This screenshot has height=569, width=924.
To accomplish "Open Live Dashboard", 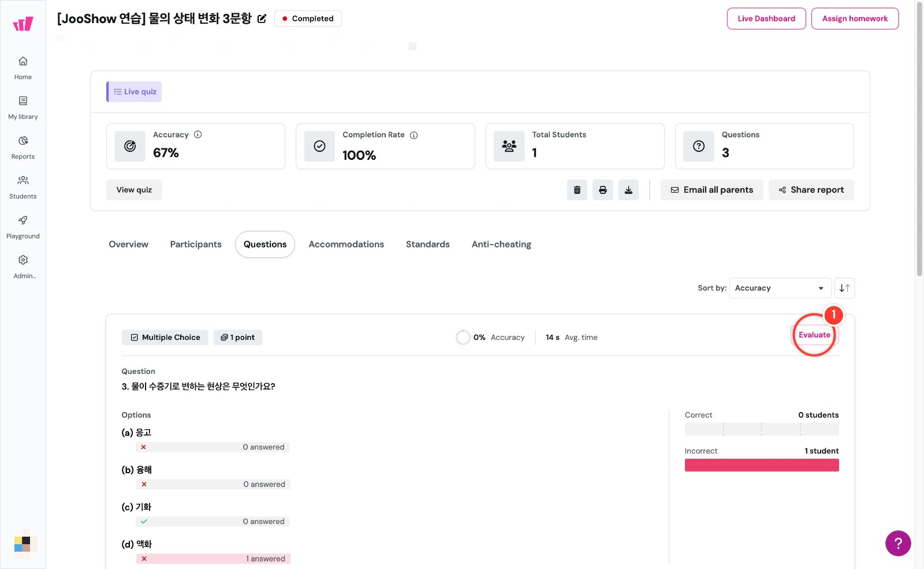I will pyautogui.click(x=766, y=18).
